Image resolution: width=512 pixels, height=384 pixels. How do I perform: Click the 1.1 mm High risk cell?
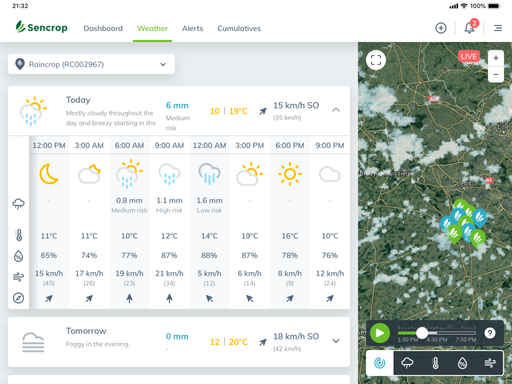pyautogui.click(x=169, y=205)
